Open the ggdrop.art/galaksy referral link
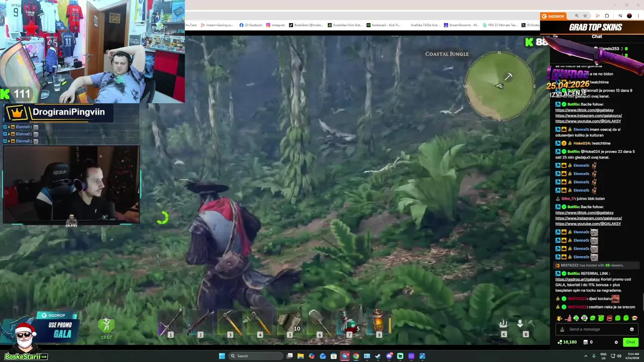 point(578,280)
